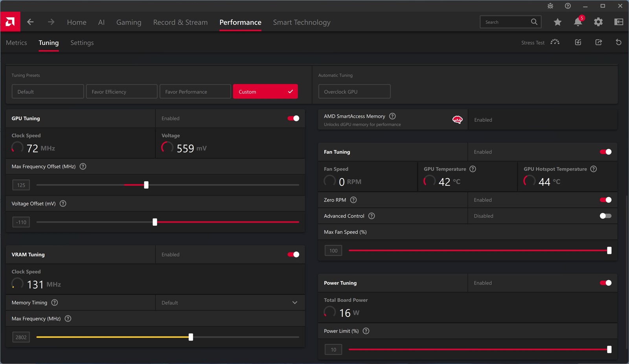Show help for GPU Hotspot Temperature

(594, 169)
